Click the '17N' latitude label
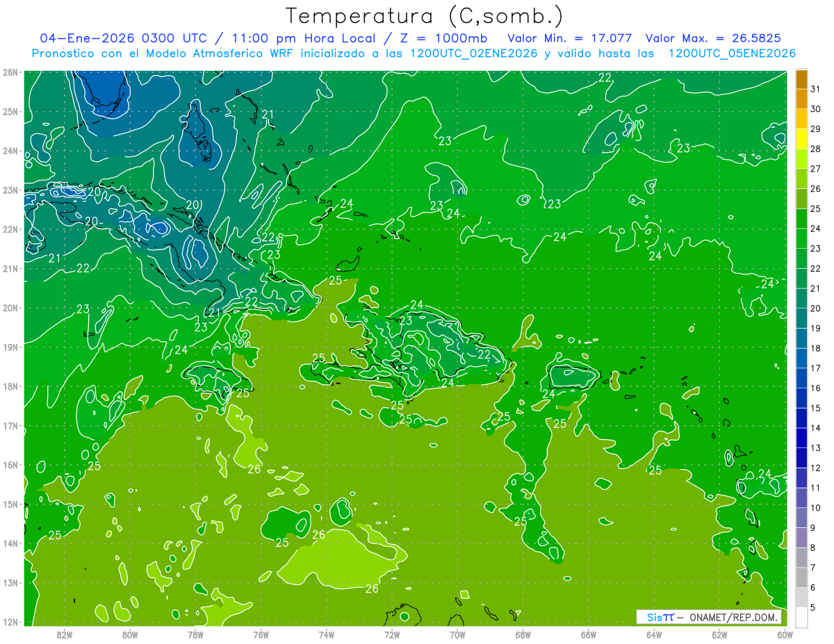 point(10,426)
